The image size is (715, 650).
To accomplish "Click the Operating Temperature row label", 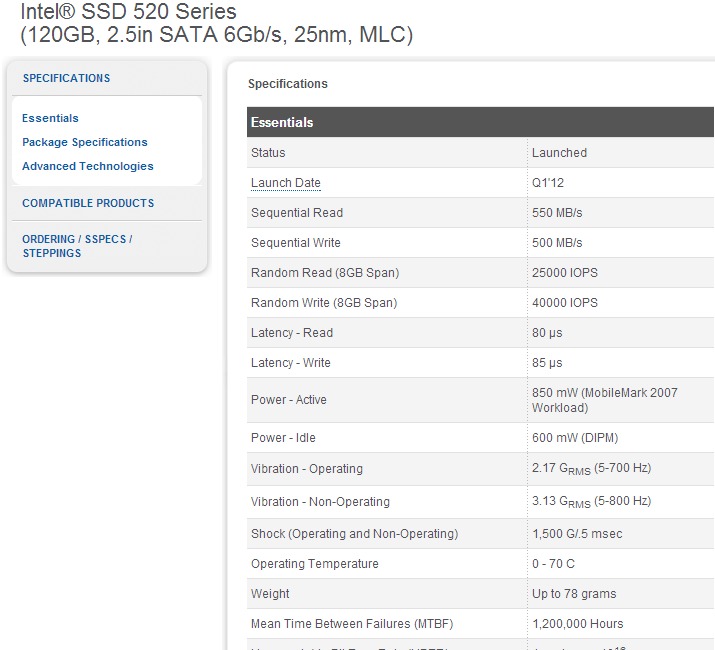I will click(315, 564).
